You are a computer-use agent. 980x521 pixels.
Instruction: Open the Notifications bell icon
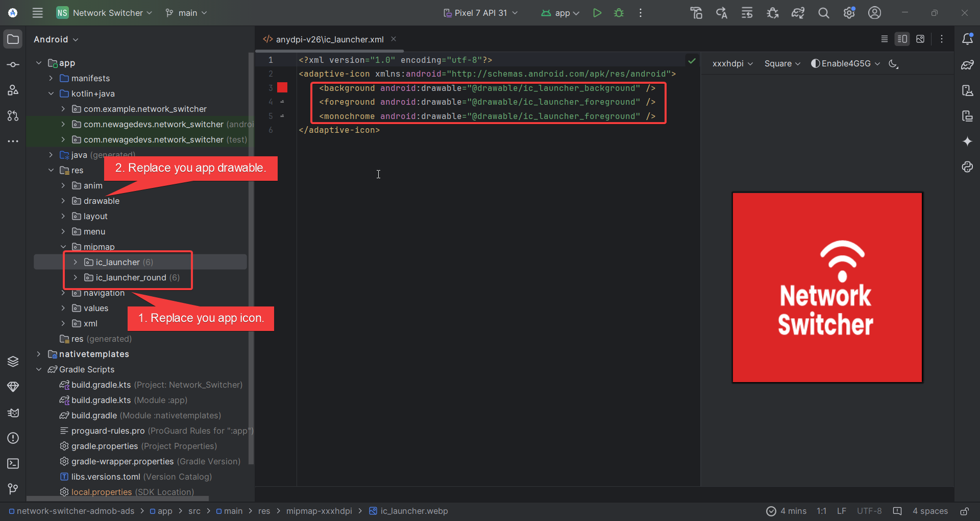click(x=967, y=39)
